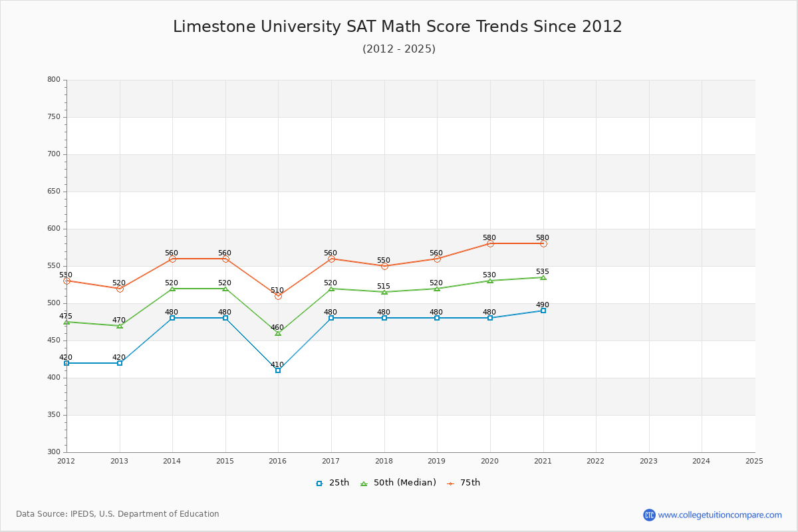Toggle the 50th (Median) series in legend
This screenshot has width=798, height=532.
coord(398,483)
